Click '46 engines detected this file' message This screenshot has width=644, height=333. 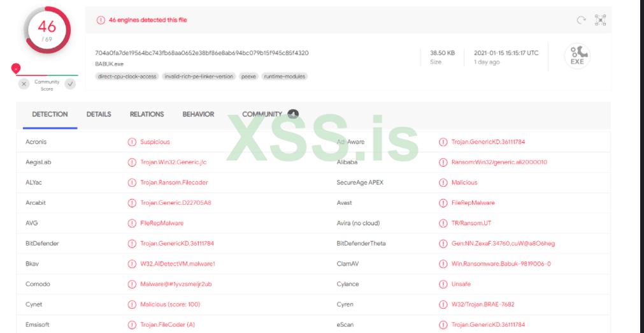(148, 20)
